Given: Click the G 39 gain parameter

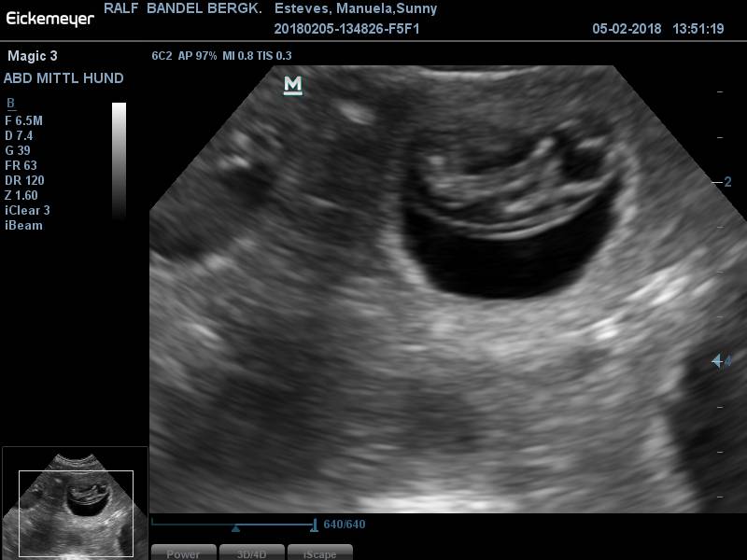Looking at the screenshot, I should pyautogui.click(x=18, y=150).
